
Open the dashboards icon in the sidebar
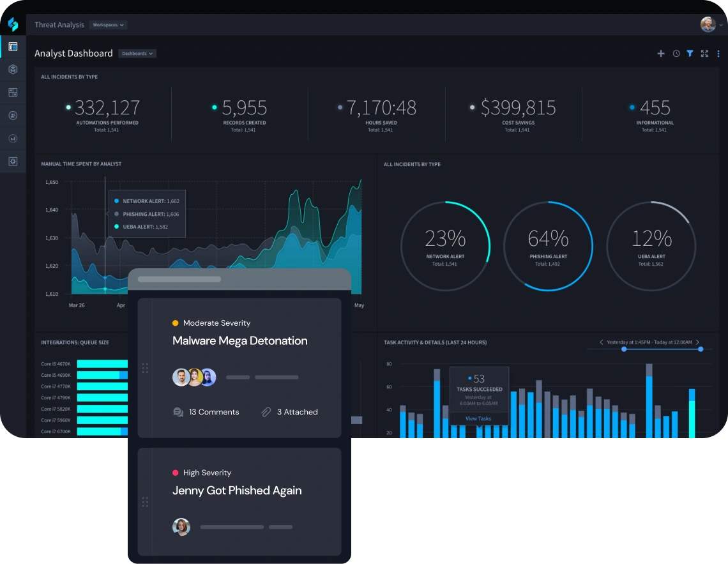[x=13, y=47]
